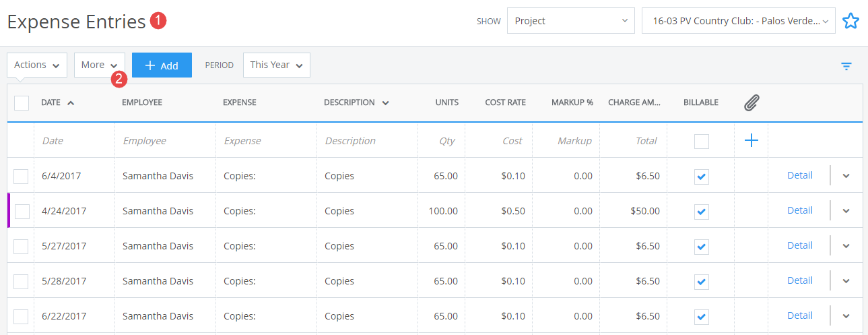868x335 pixels.
Task: Sort by the UNITS column header
Action: [x=446, y=103]
